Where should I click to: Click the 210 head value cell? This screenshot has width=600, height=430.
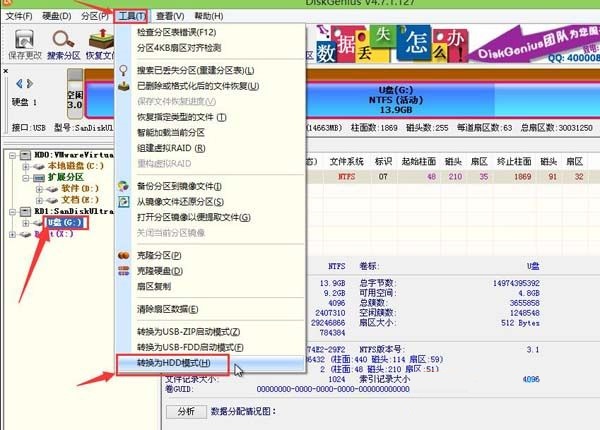point(455,177)
